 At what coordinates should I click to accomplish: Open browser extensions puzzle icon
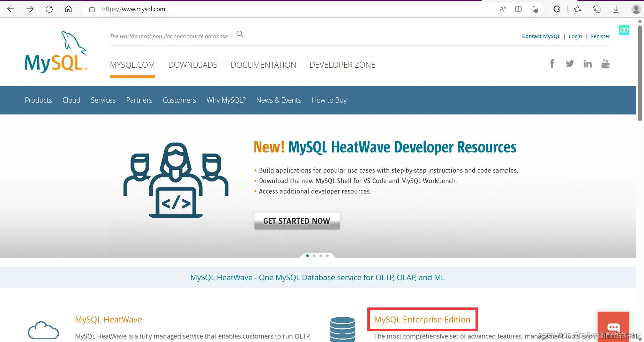click(557, 9)
